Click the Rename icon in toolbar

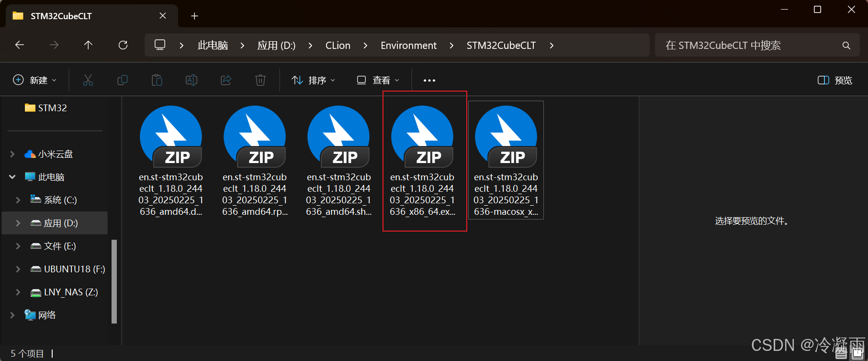[x=192, y=80]
